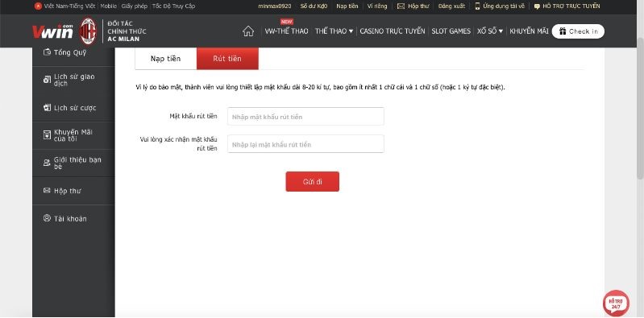The width and height of the screenshot is (644, 318).
Task: Click the Ứng dụng tải về text link
Action: (x=504, y=6)
